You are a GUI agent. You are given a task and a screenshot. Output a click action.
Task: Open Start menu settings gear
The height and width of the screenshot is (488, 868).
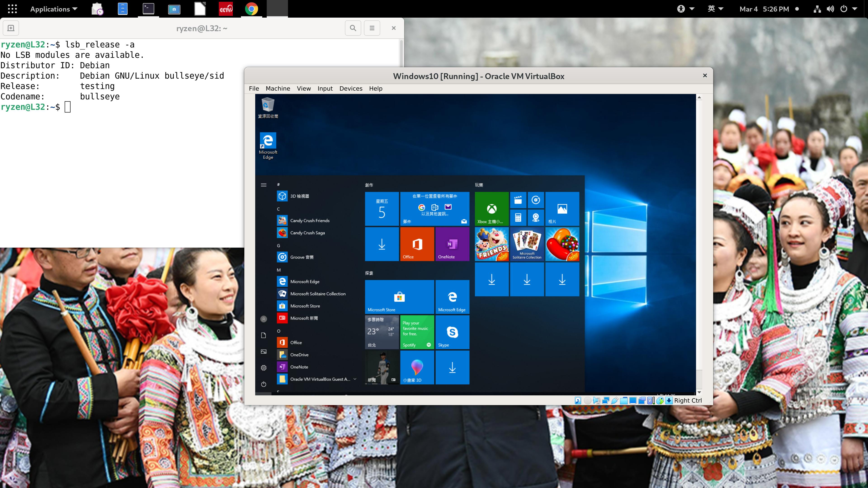click(x=264, y=368)
